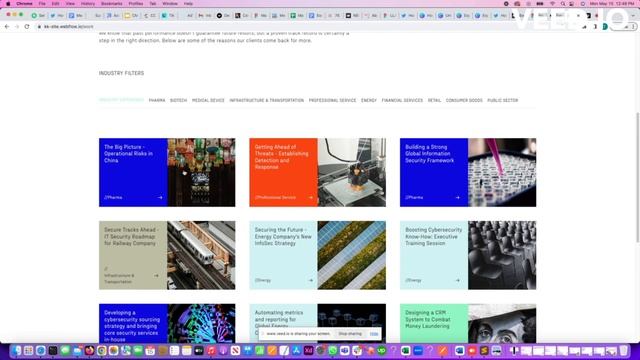Open Microsoft Excel from the dock
The width and height of the screenshot is (640, 360).
[406, 351]
